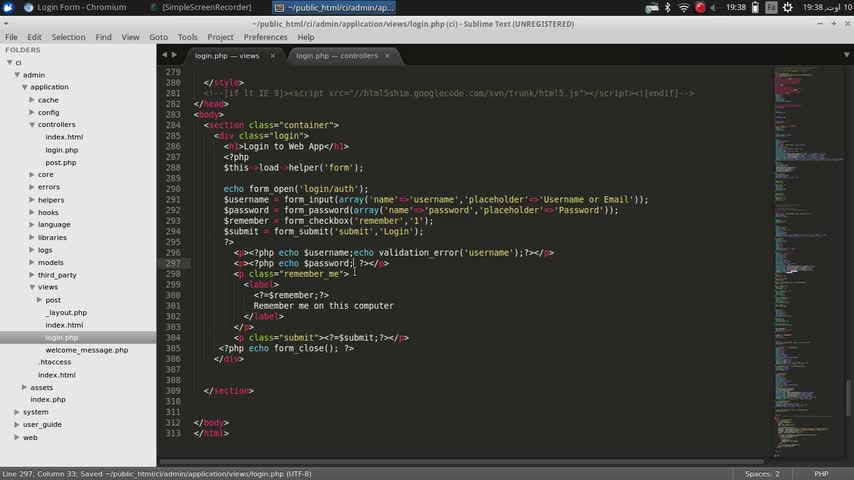This screenshot has width=854, height=480.
Task: Open the Find menu
Action: point(103,37)
